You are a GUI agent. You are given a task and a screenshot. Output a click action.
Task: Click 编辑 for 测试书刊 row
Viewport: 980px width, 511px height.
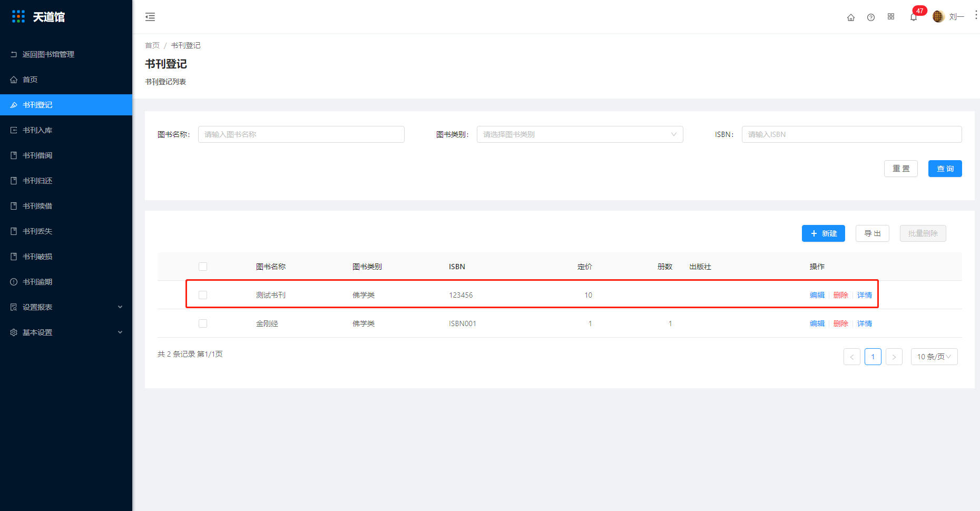817,295
